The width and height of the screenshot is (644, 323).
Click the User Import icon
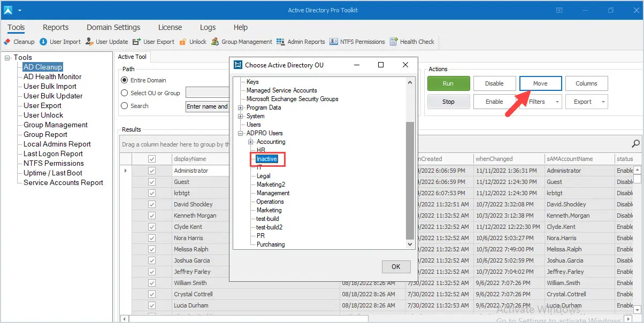click(x=43, y=42)
